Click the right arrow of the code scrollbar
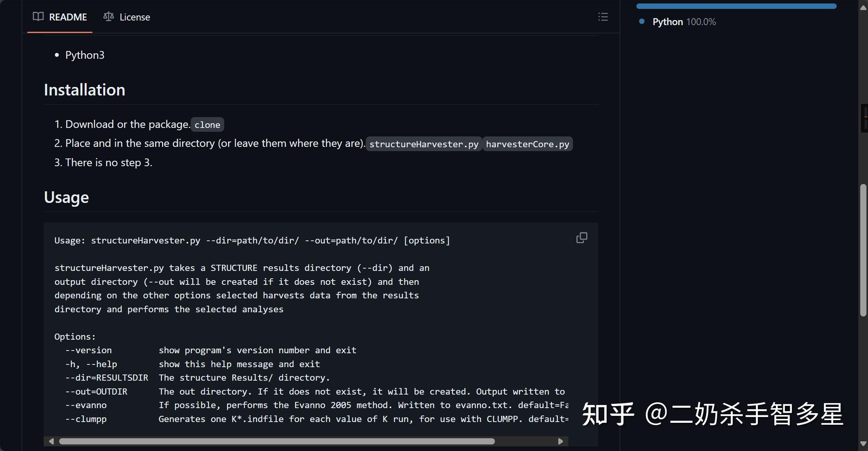The image size is (868, 451). 561,441
